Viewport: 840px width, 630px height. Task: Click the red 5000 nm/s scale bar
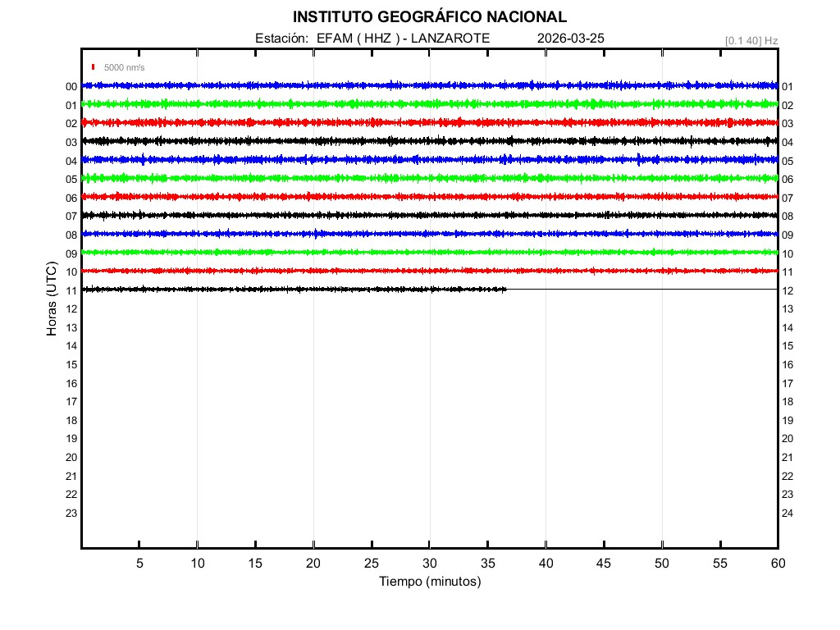pyautogui.click(x=94, y=67)
